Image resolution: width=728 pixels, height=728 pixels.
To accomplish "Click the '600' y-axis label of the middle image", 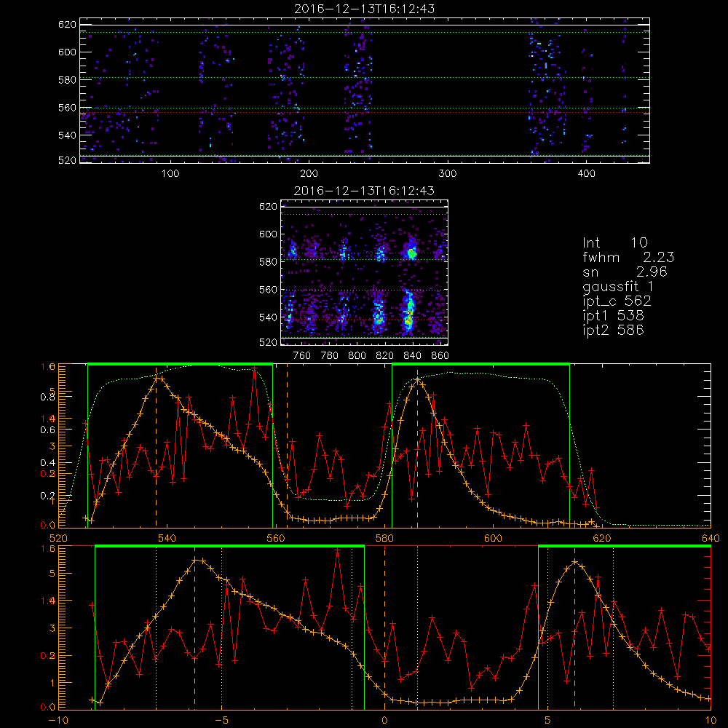I will tap(269, 234).
